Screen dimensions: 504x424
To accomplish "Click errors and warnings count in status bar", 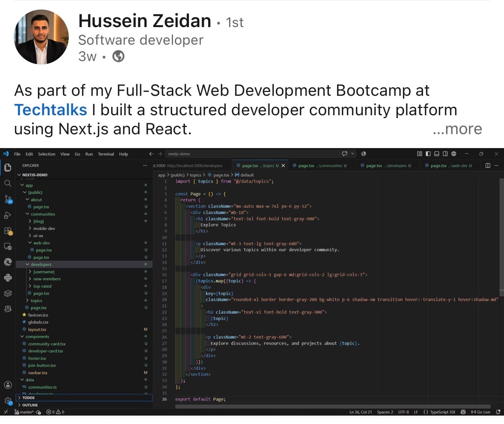I will [x=55, y=412].
